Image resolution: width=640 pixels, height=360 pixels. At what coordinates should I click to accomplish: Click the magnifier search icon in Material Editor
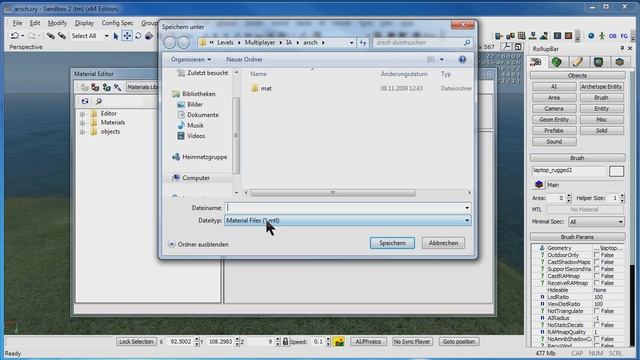click(98, 101)
